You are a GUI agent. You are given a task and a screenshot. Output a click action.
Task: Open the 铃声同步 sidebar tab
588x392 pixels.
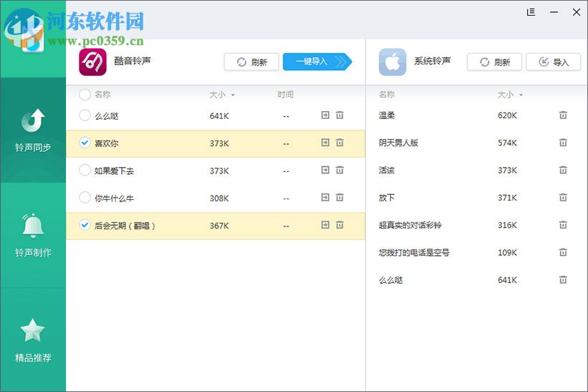pos(33,130)
